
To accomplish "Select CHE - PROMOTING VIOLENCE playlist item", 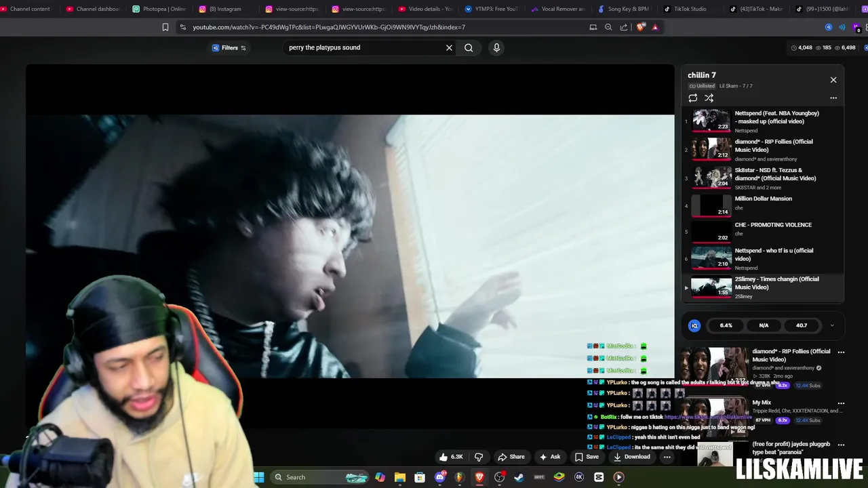I will [763, 230].
